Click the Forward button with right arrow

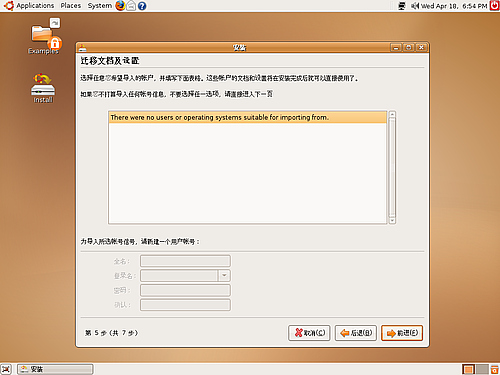pyautogui.click(x=402, y=333)
